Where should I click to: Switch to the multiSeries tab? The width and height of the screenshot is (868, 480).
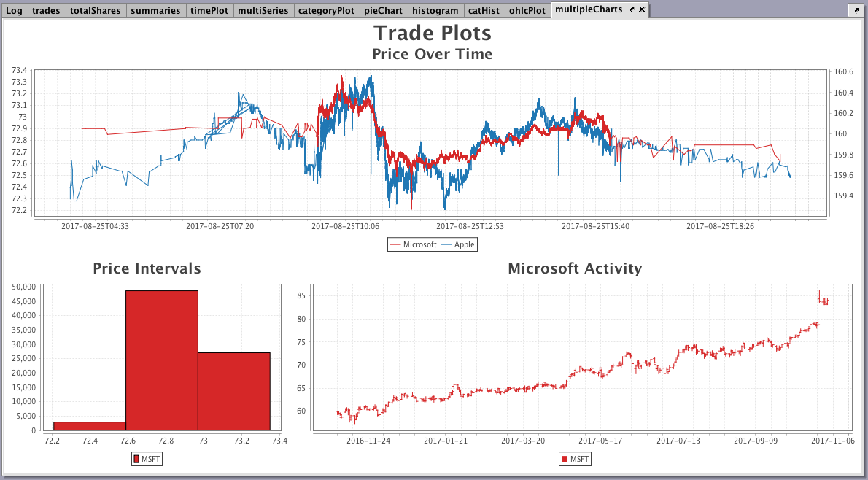pos(263,10)
